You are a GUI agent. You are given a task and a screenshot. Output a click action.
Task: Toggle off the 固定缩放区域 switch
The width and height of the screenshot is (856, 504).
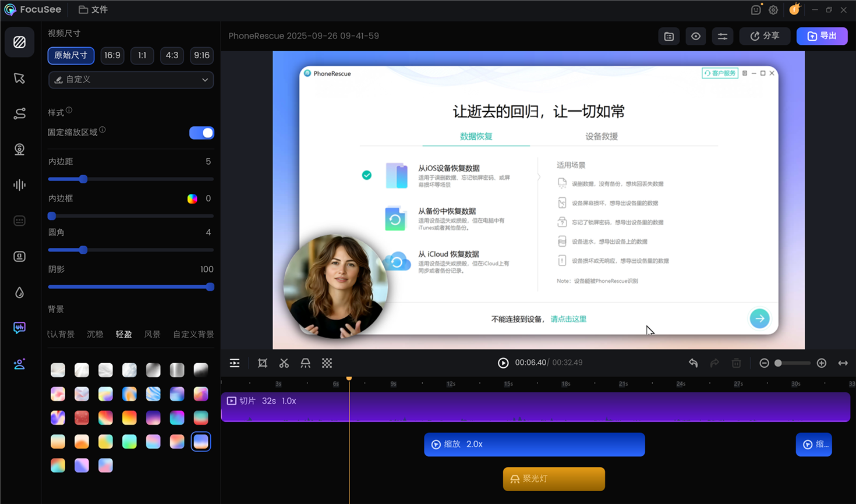[x=201, y=133]
